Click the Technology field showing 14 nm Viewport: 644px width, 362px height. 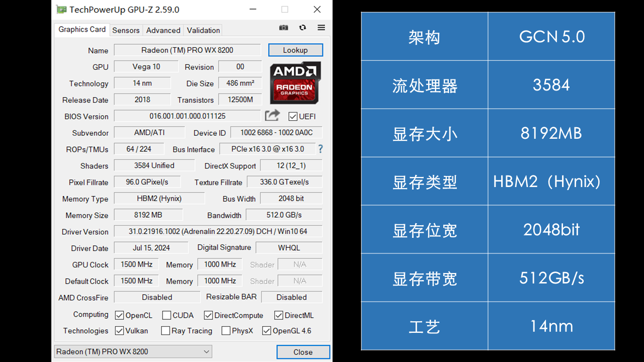[142, 83]
